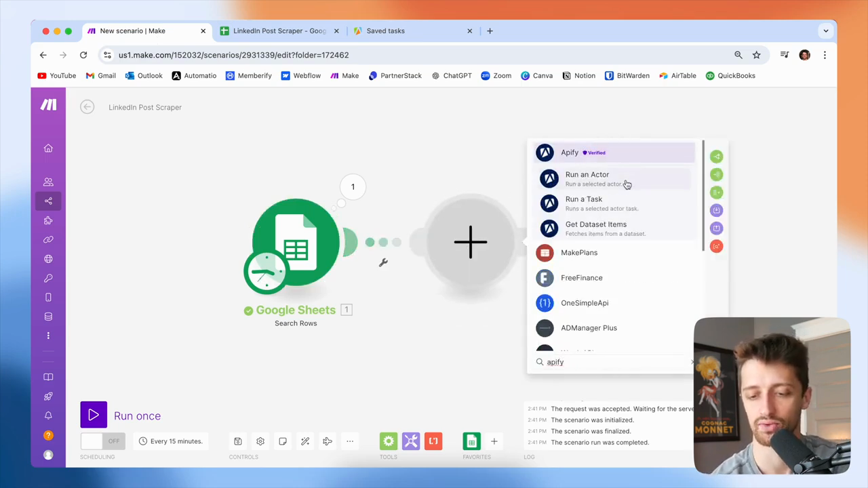Viewport: 868px width, 488px height.
Task: Select the Google Sheets Search Rows module
Action: 296,243
